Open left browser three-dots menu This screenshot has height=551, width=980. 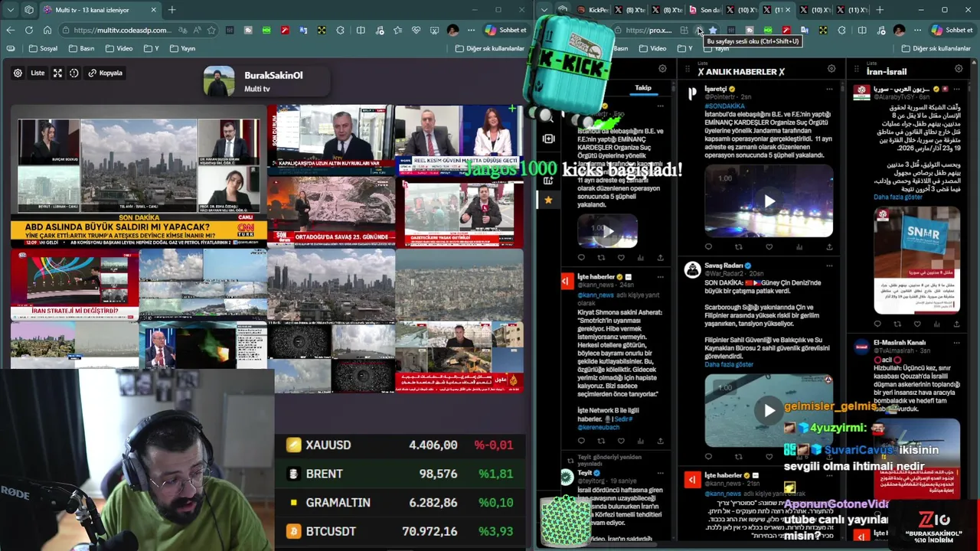tap(471, 30)
